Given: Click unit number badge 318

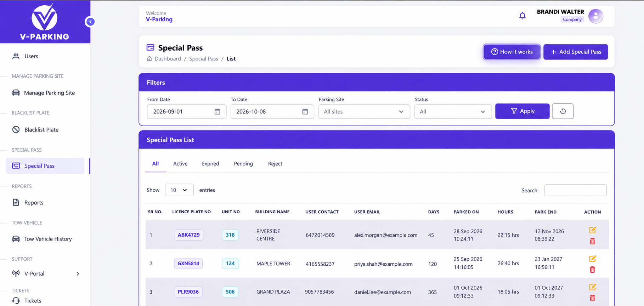Looking at the screenshot, I should tap(230, 235).
